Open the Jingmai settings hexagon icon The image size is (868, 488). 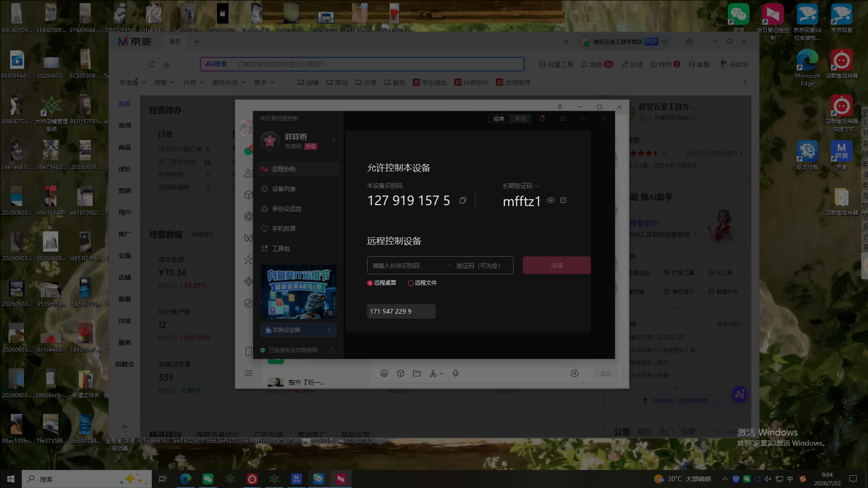[689, 42]
